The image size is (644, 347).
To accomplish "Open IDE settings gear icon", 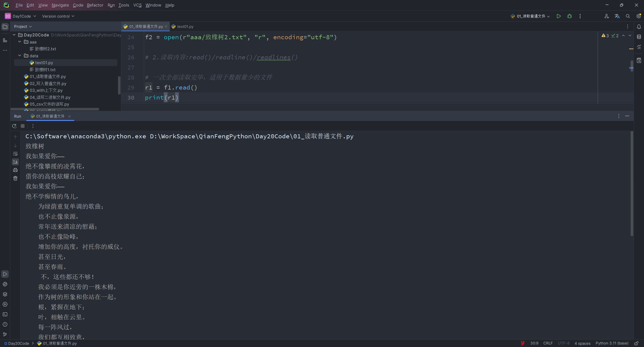I will coord(638,16).
